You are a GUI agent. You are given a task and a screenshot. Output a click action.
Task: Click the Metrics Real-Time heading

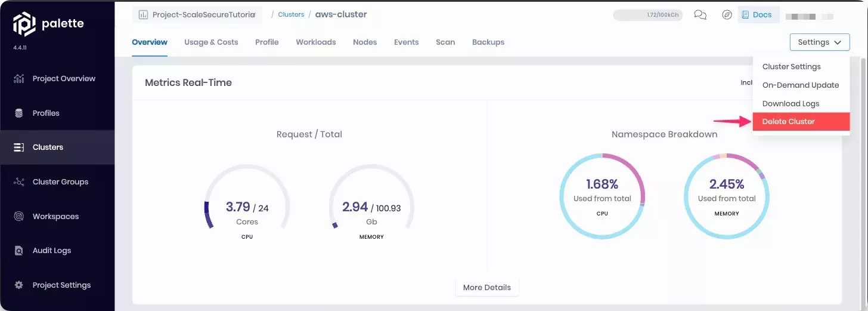pos(188,82)
